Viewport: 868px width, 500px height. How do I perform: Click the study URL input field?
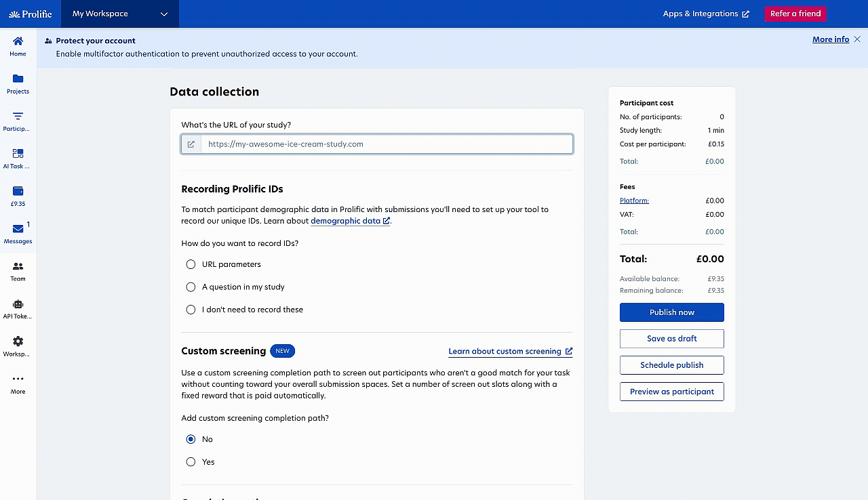387,144
